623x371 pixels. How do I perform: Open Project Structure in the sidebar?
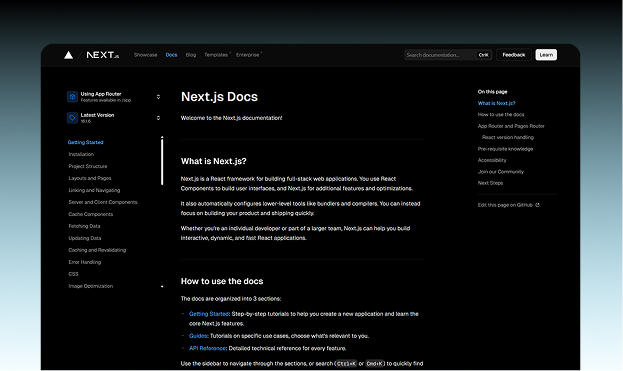click(x=88, y=166)
